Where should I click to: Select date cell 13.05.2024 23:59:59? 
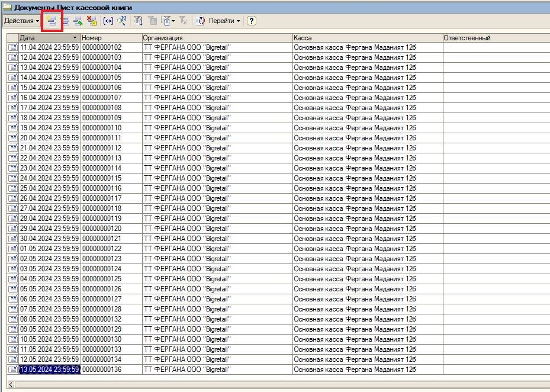pos(50,369)
